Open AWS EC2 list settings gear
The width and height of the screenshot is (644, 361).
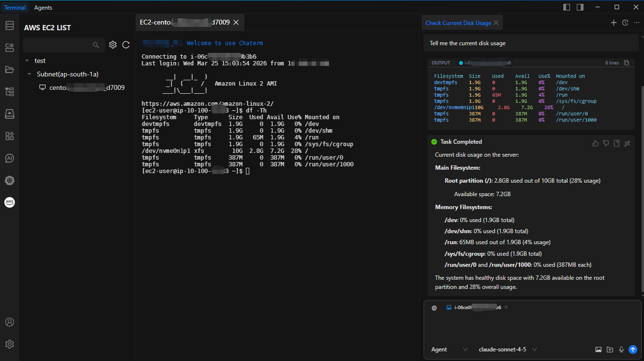(x=113, y=45)
